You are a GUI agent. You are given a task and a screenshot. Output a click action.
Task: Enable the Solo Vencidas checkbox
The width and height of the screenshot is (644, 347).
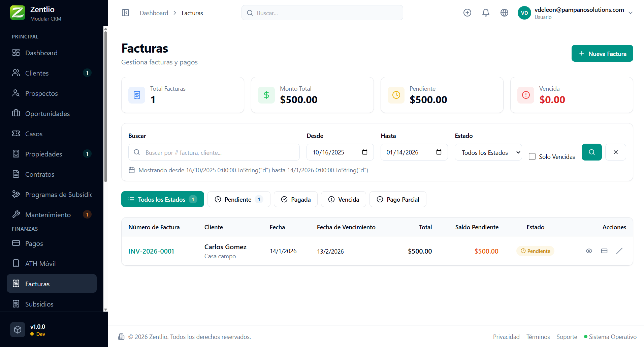pyautogui.click(x=532, y=156)
